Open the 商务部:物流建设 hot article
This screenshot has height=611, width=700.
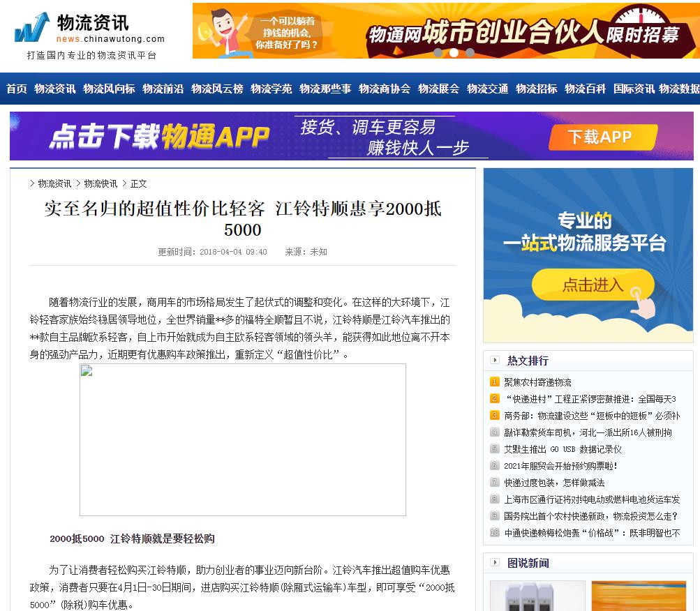pos(592,416)
